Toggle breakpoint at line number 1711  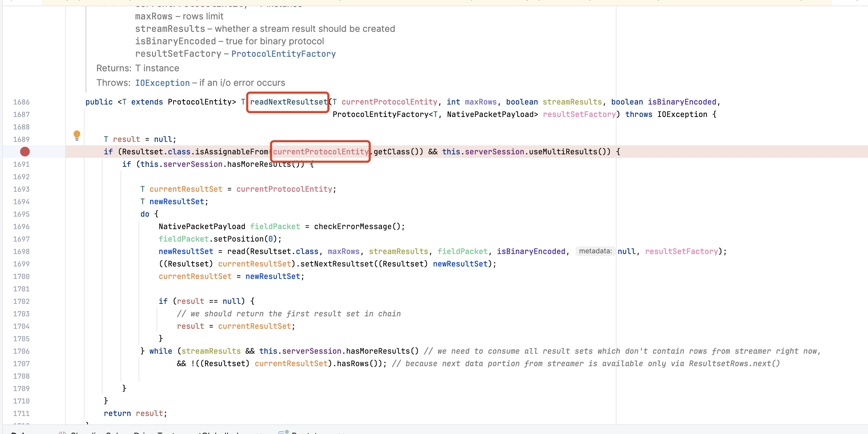click(21, 414)
